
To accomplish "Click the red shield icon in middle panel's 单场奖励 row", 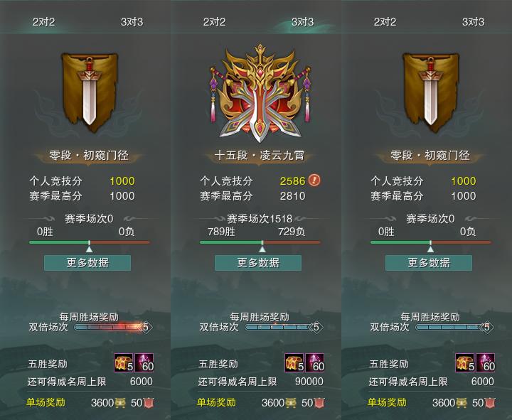I will click(319, 403).
